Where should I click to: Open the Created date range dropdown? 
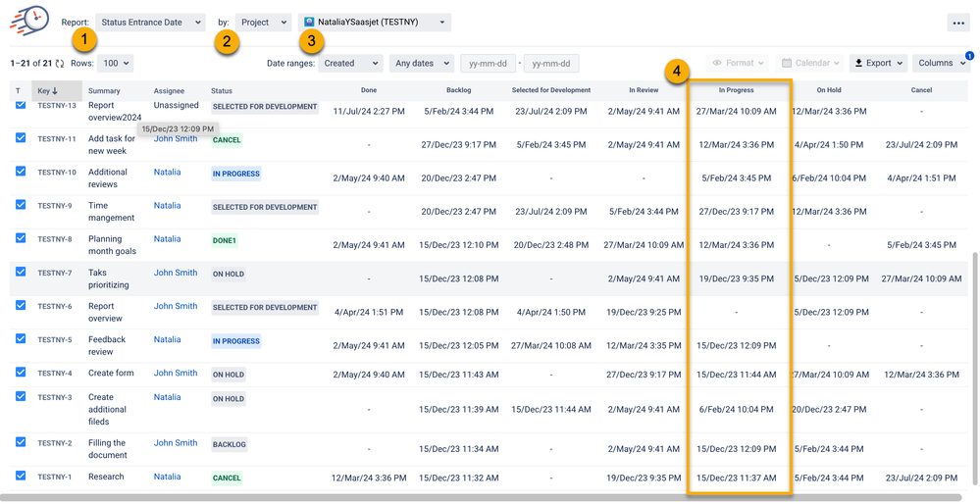coord(350,63)
